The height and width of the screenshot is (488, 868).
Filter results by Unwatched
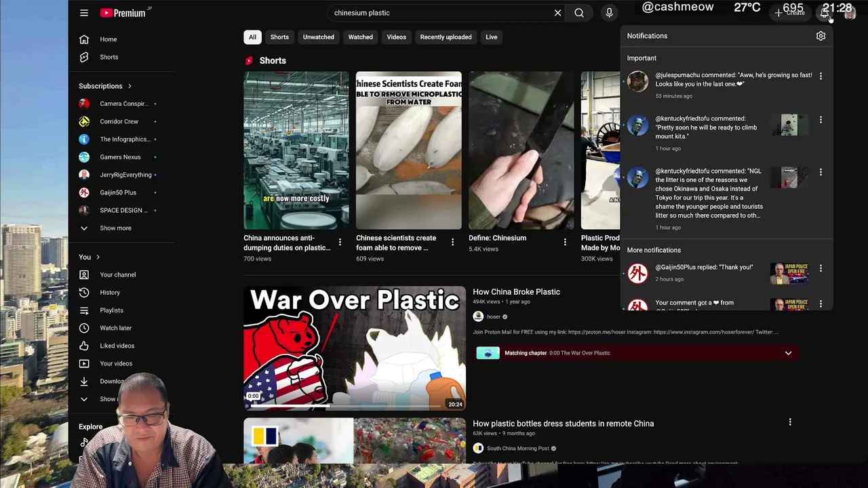[x=319, y=37]
